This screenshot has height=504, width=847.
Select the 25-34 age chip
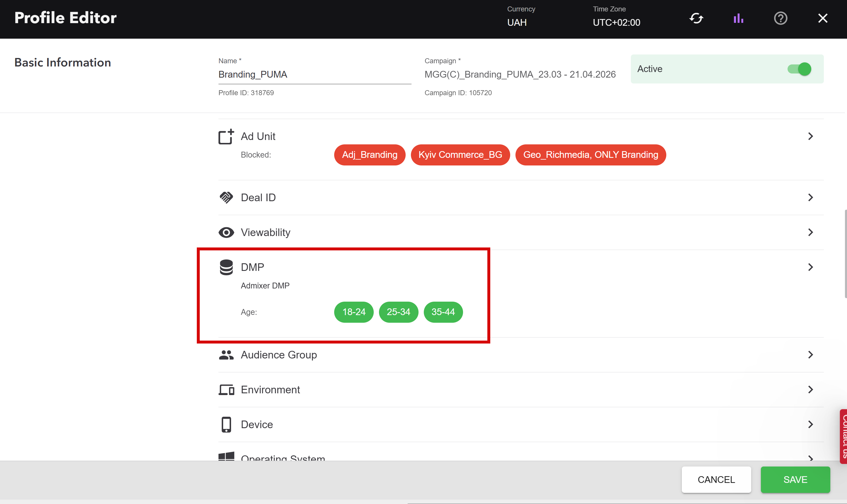(398, 312)
